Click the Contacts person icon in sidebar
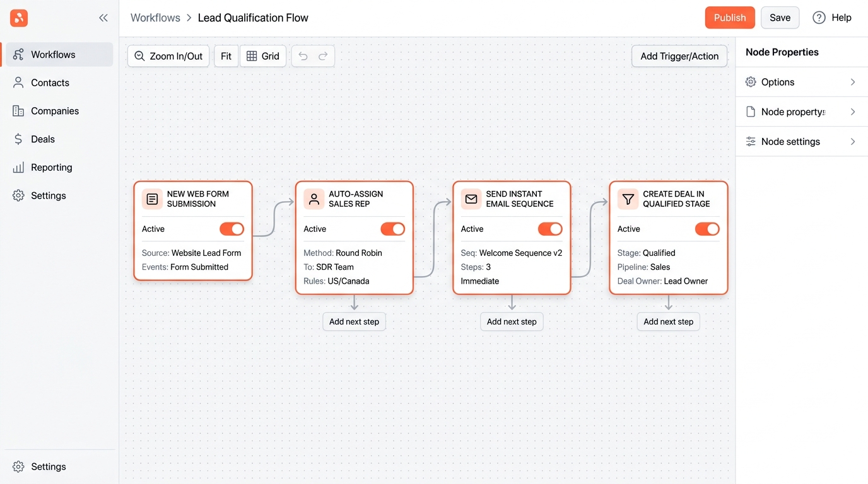The image size is (868, 484). (x=18, y=83)
